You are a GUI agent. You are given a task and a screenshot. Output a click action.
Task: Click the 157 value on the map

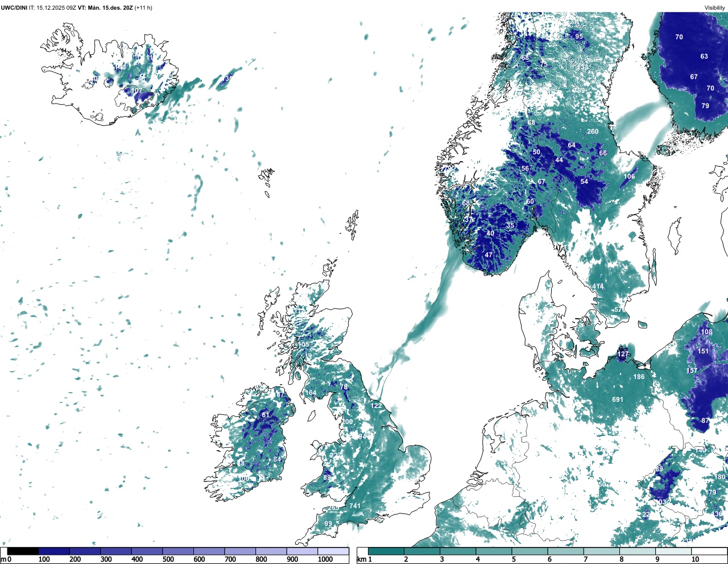pyautogui.click(x=692, y=370)
